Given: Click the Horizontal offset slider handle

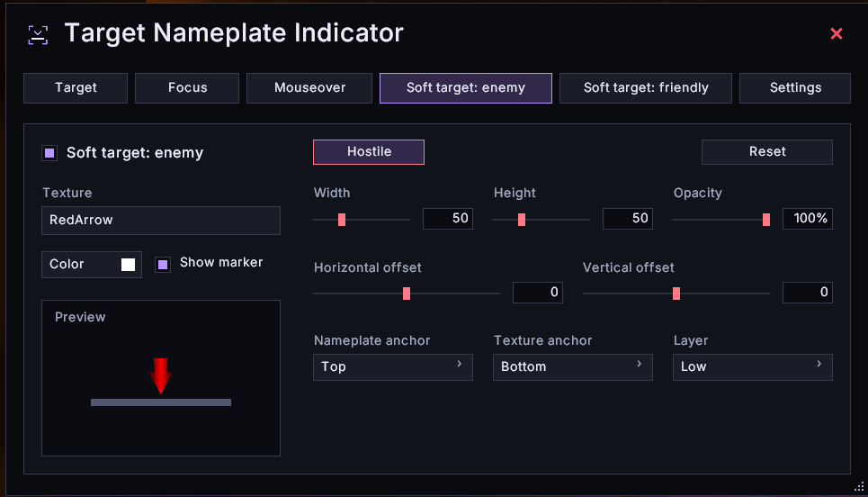Looking at the screenshot, I should [x=407, y=294].
